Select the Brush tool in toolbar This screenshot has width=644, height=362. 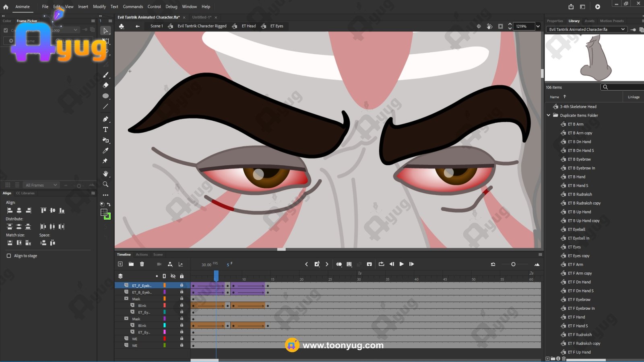105,75
